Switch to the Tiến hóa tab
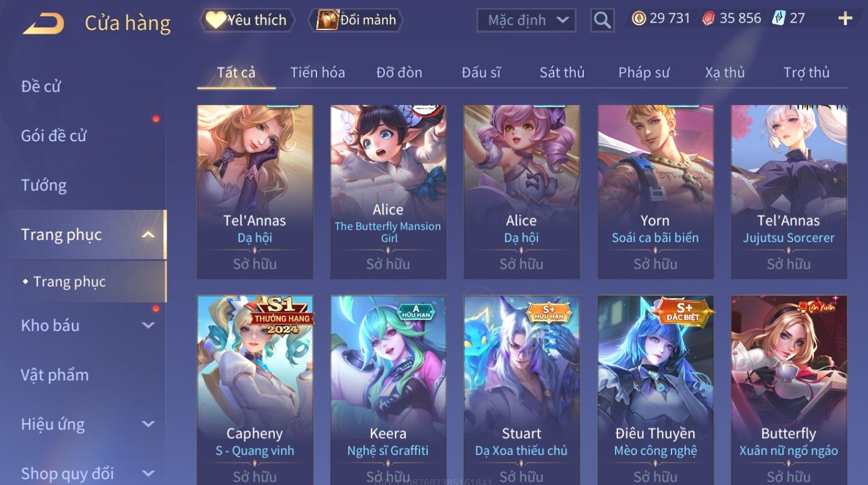 318,73
